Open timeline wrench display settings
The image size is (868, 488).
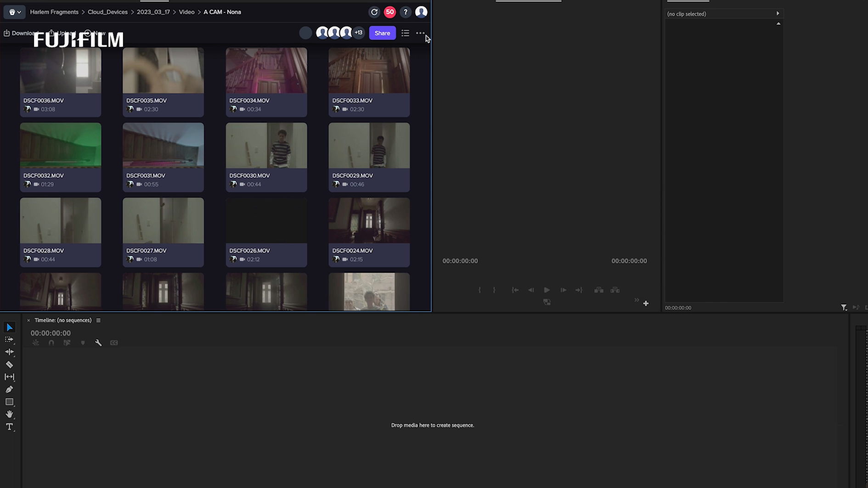click(98, 343)
